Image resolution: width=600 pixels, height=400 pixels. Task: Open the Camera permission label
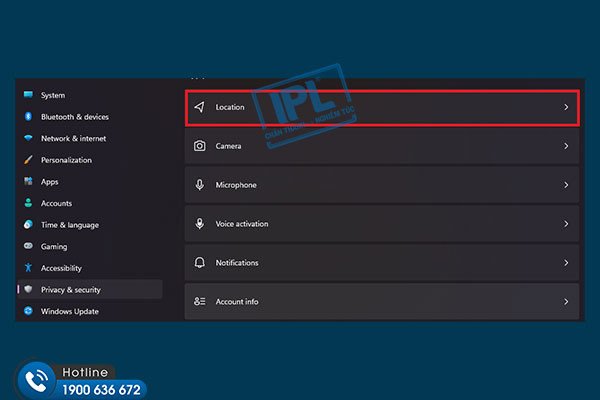click(228, 146)
